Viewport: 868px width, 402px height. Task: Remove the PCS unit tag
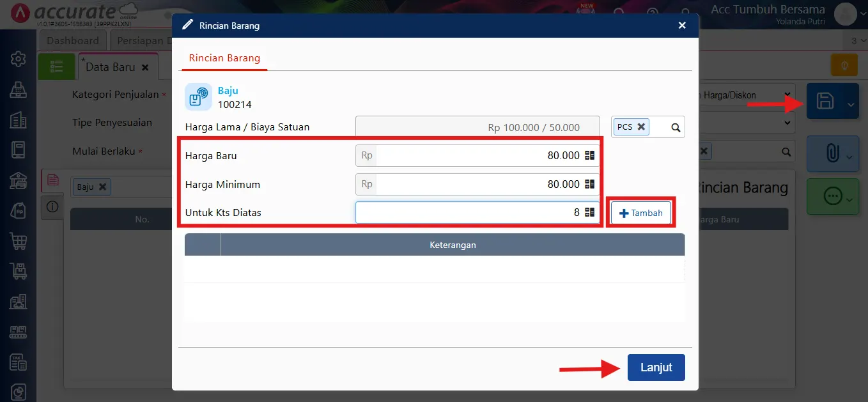tap(641, 127)
